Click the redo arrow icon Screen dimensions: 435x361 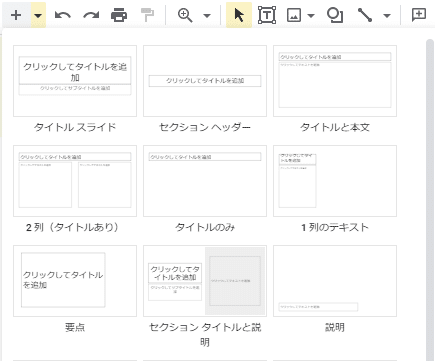(91, 15)
